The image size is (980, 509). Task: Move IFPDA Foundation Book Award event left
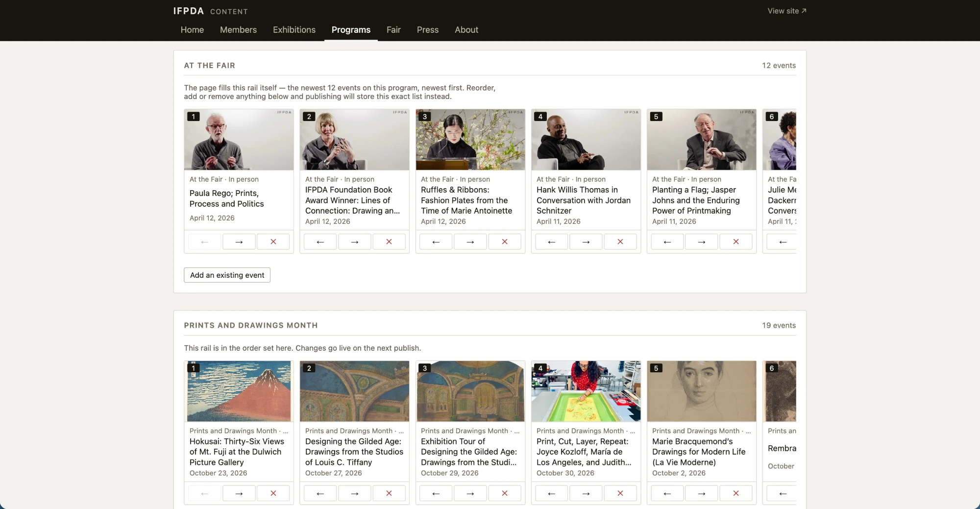point(320,242)
